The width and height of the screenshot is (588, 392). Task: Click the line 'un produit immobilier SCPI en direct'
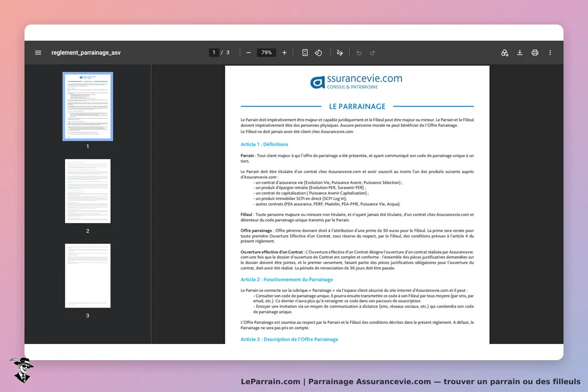coord(300,198)
